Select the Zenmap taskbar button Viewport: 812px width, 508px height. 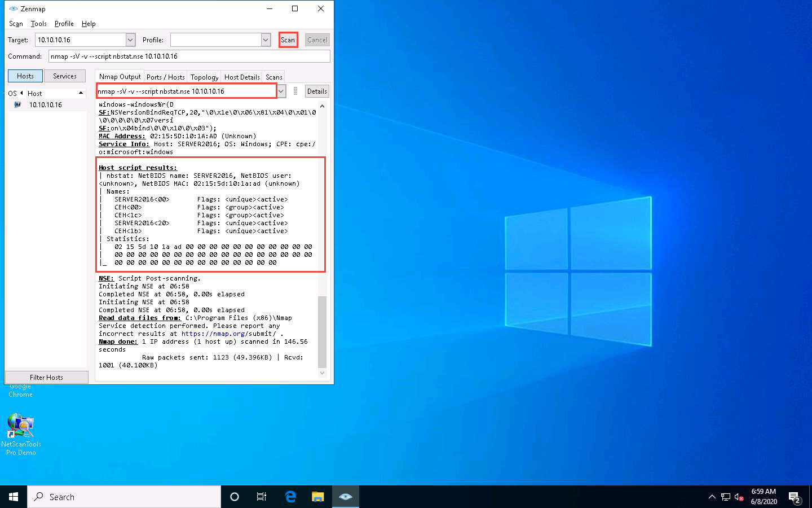(346, 497)
